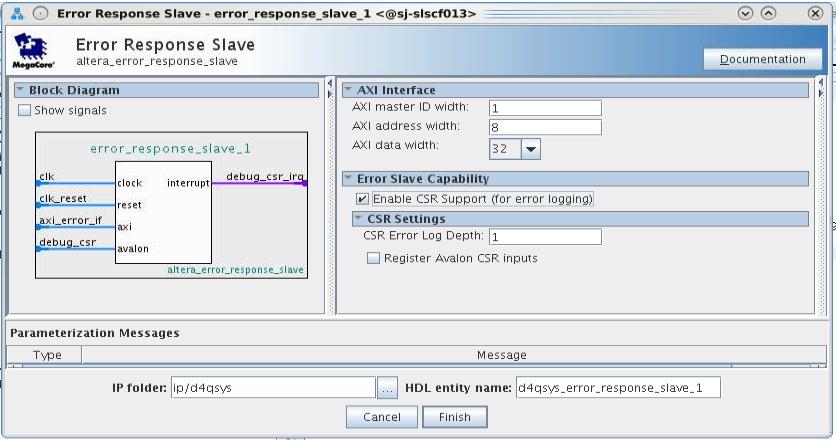Click the AXI master ID width field
Viewport: 836px width, 440px height.
[x=545, y=108]
